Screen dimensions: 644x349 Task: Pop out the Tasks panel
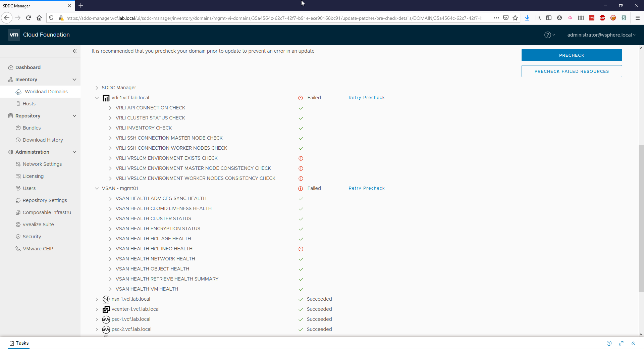621,343
